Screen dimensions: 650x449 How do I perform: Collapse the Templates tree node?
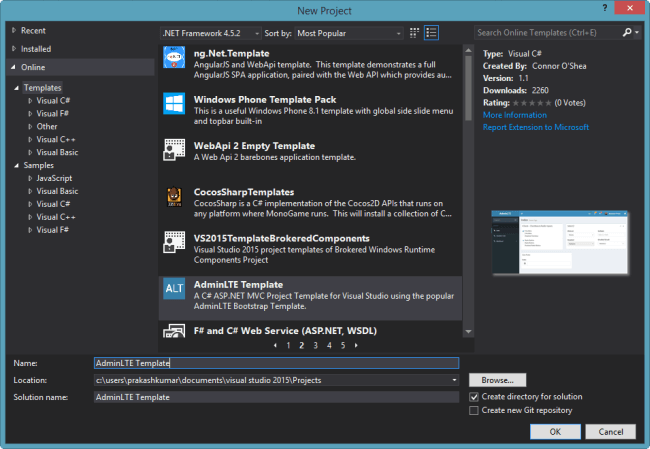(x=17, y=87)
